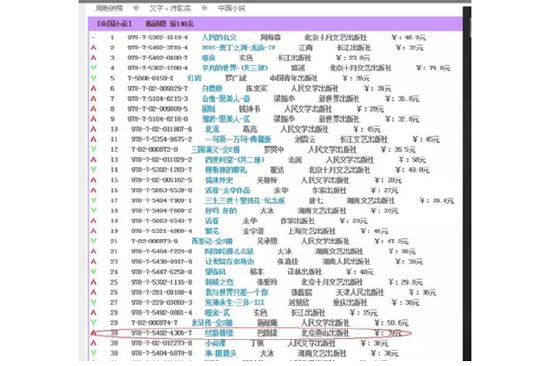
Task: Click ISBN 978-7-5302-1619-4
Action: [x=158, y=37]
